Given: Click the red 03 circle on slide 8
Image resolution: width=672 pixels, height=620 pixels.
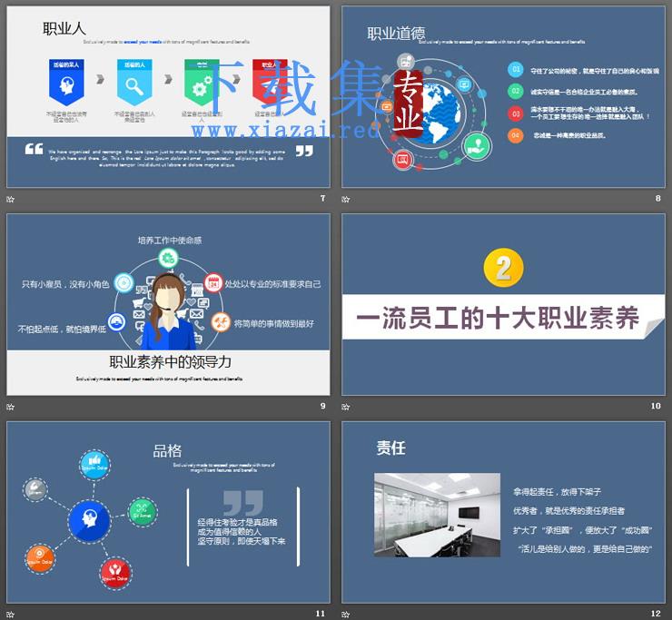Looking at the screenshot, I should click(x=516, y=113).
